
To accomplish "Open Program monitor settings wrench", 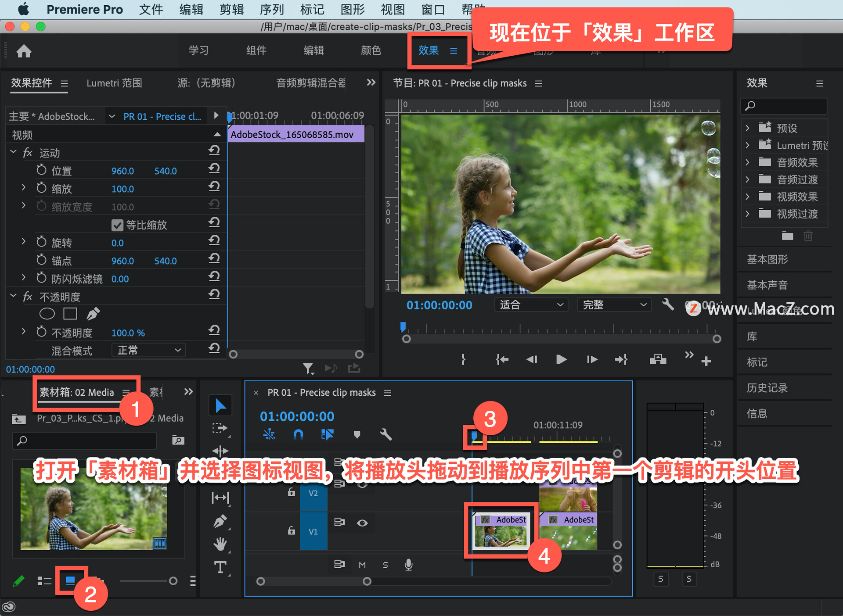I will pyautogui.click(x=668, y=304).
